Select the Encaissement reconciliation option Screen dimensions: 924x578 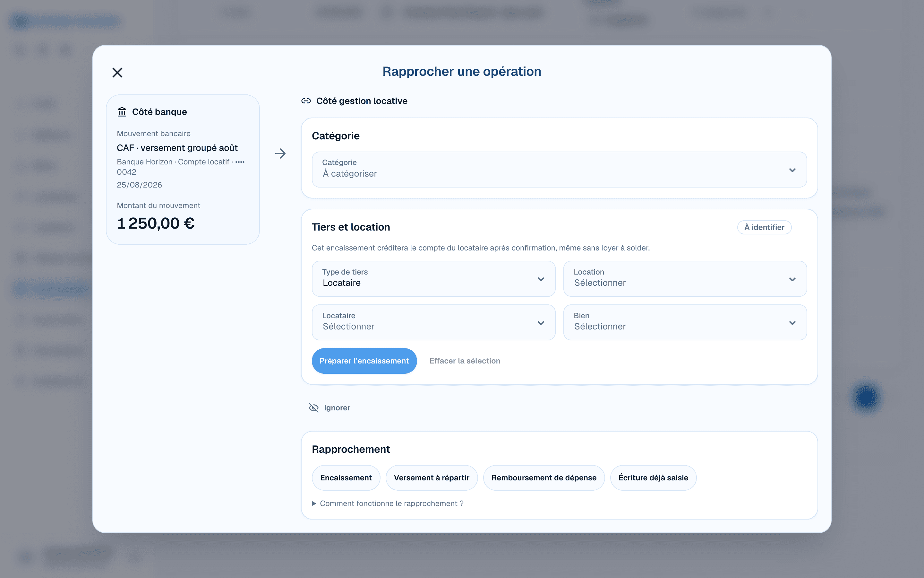point(346,478)
